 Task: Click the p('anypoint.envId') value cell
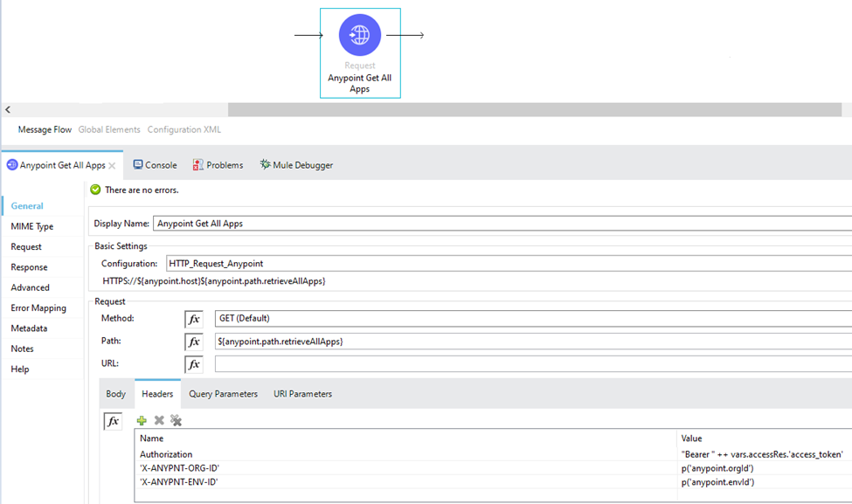click(765, 482)
